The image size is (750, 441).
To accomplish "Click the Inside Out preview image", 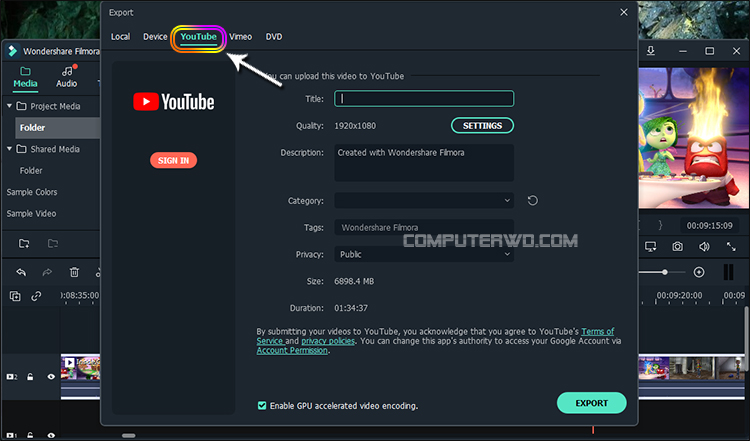I will 694,138.
